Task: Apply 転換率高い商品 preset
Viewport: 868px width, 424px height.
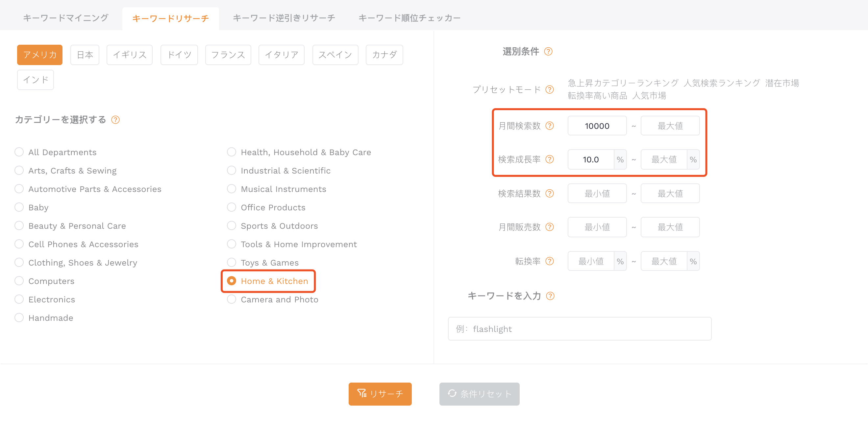Action: tap(597, 96)
